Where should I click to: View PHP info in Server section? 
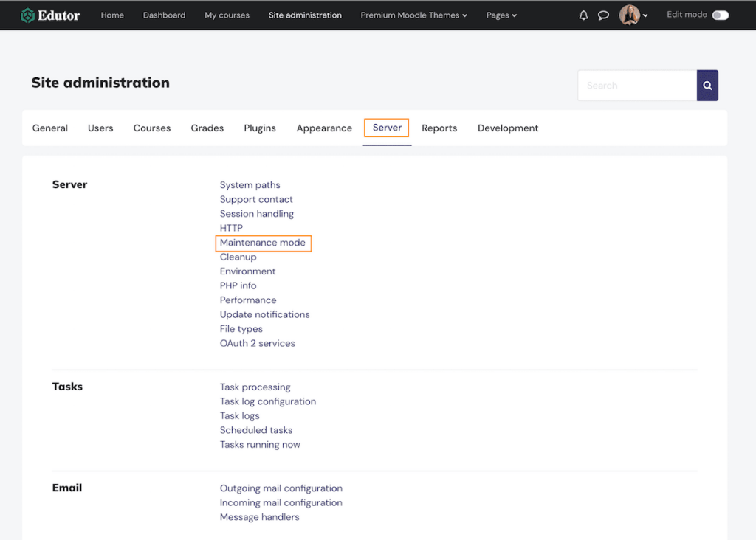click(238, 285)
